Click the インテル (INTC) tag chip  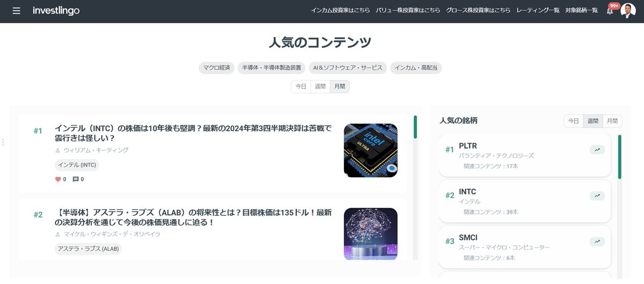point(77,165)
